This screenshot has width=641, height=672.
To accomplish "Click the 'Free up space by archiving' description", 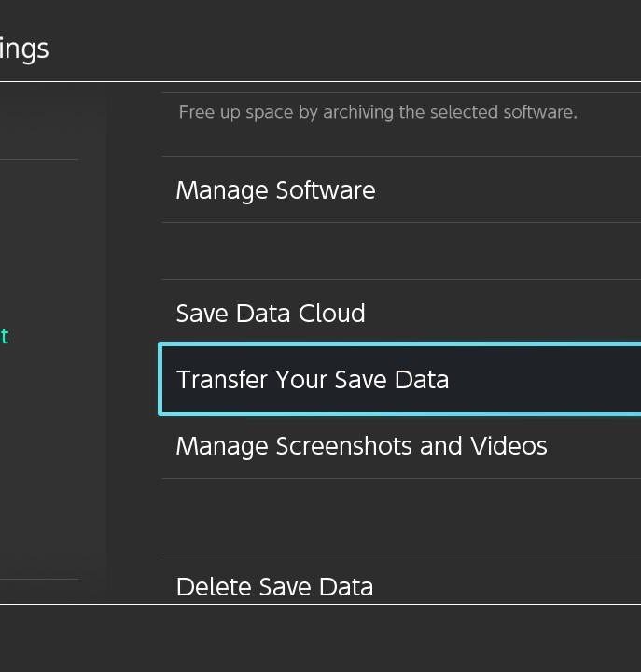I will click(378, 113).
